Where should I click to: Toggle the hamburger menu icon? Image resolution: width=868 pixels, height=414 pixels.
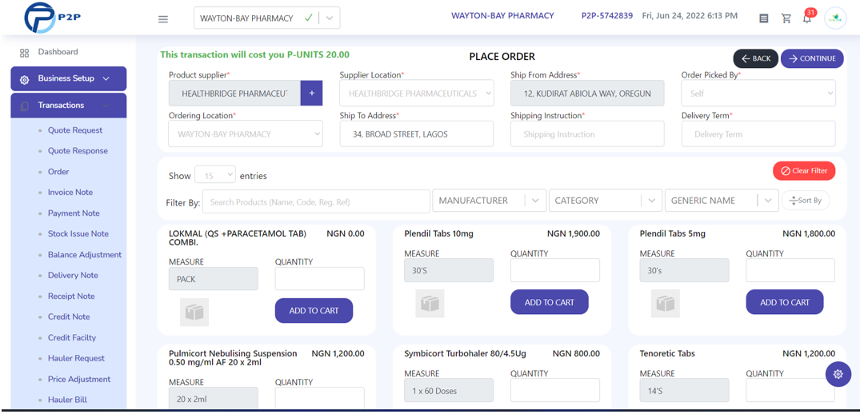[162, 19]
